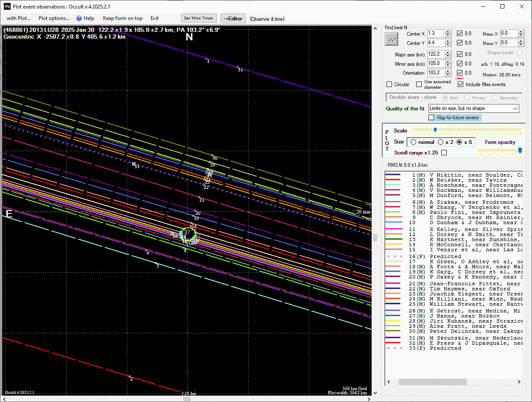The image size is (532, 402).
Task: Click the Form opacity slider handle
Action: [520, 150]
